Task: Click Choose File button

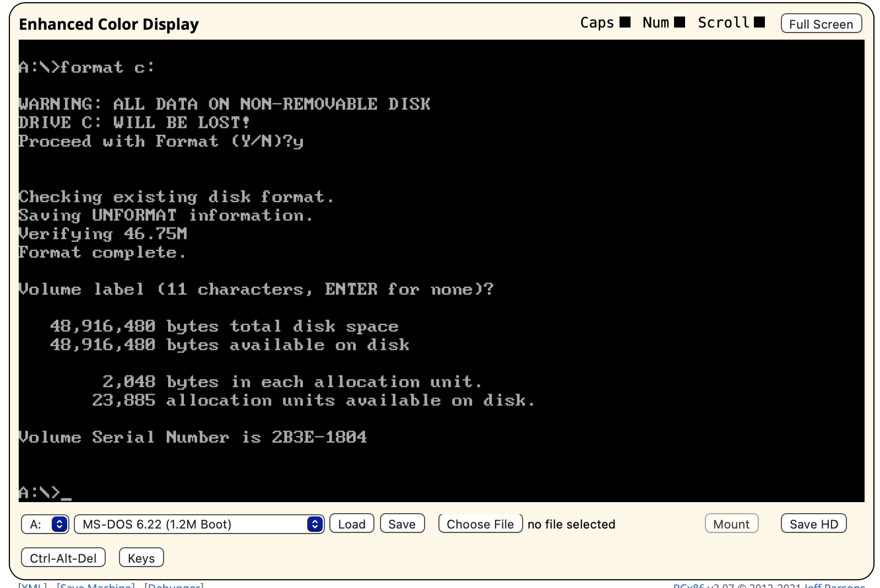Action: pos(480,524)
